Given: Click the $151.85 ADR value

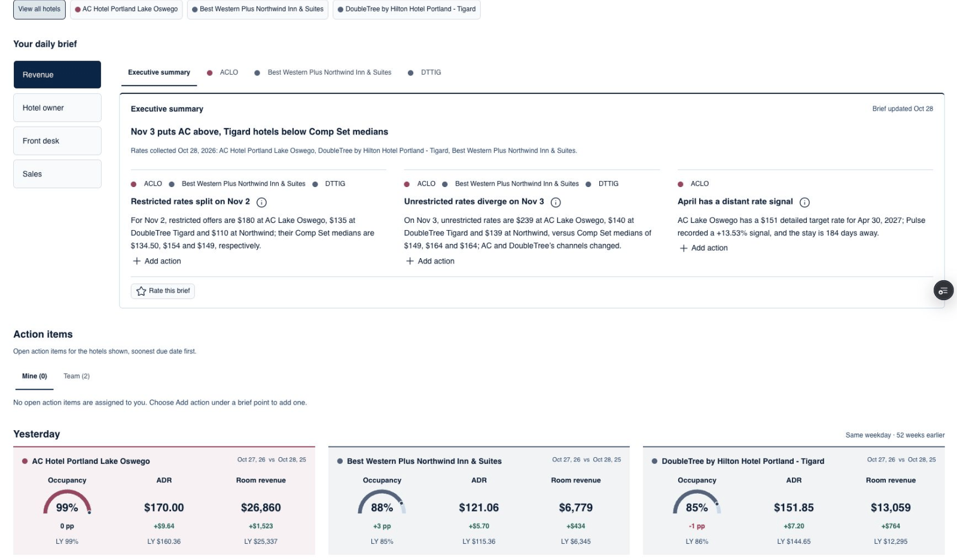Looking at the screenshot, I should pyautogui.click(x=794, y=508).
